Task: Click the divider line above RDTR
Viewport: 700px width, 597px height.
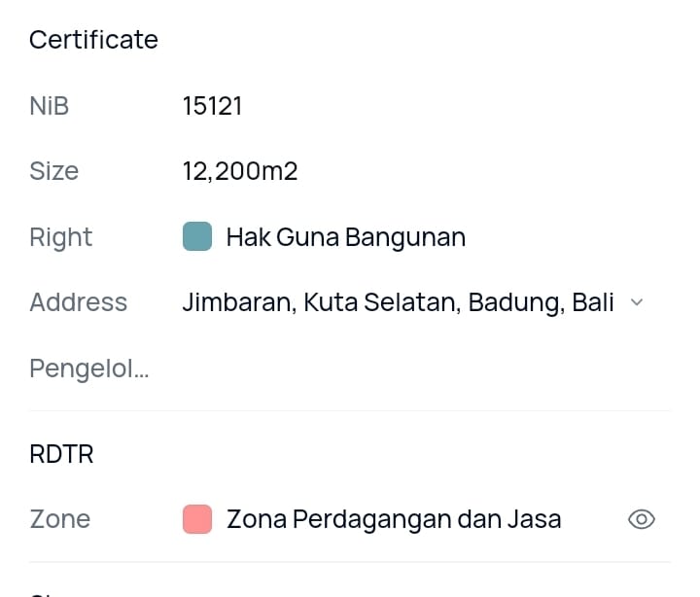Action: pyautogui.click(x=350, y=410)
